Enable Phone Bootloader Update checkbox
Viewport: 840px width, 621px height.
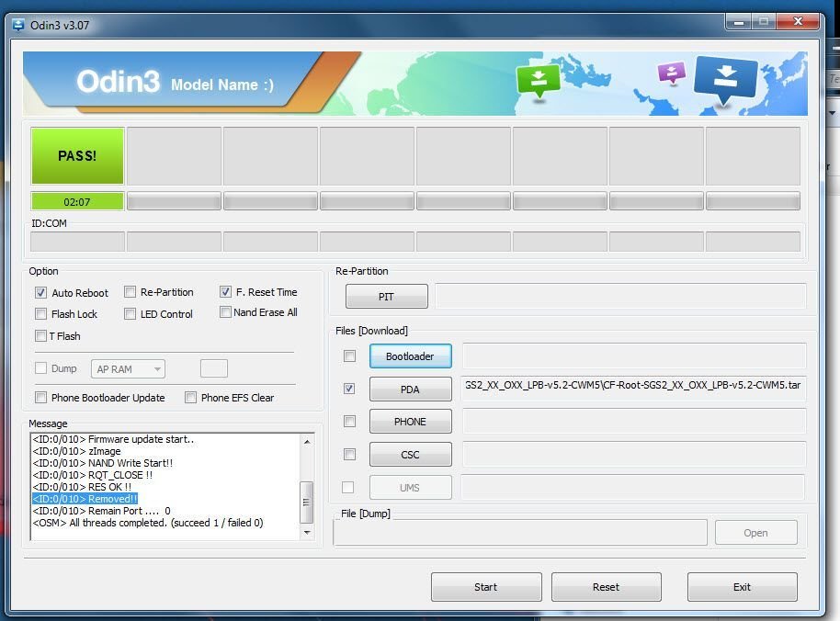(40, 397)
